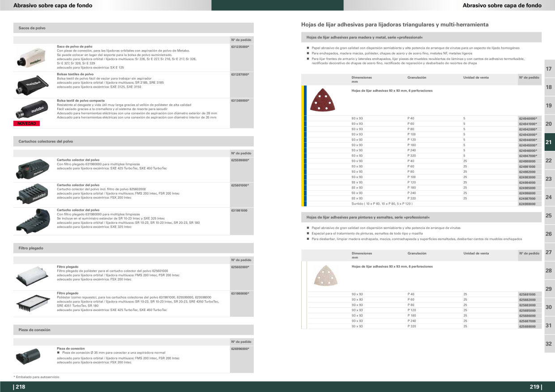Viewport: 555px width, 392px height.
Task: Click the Unidad de venta header in the second table
Action: [476, 253]
